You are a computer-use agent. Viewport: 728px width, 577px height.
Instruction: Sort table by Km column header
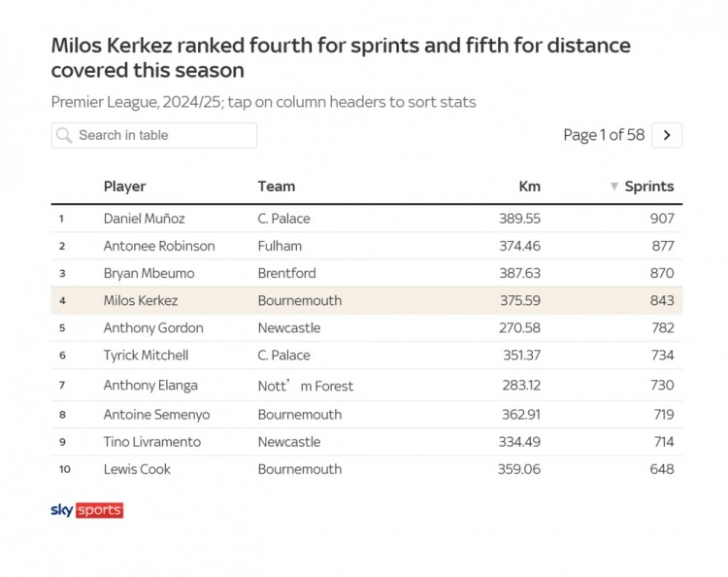(x=529, y=187)
